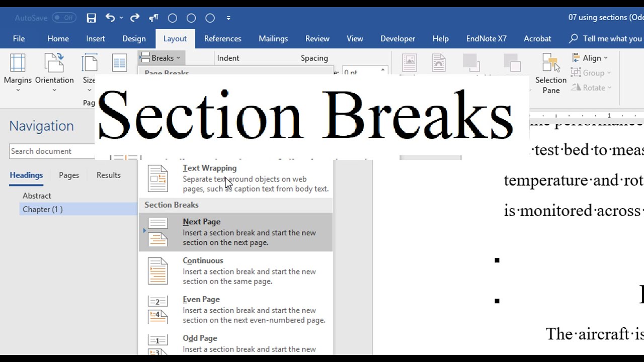
Task: Switch to the References tab
Action: (x=222, y=39)
